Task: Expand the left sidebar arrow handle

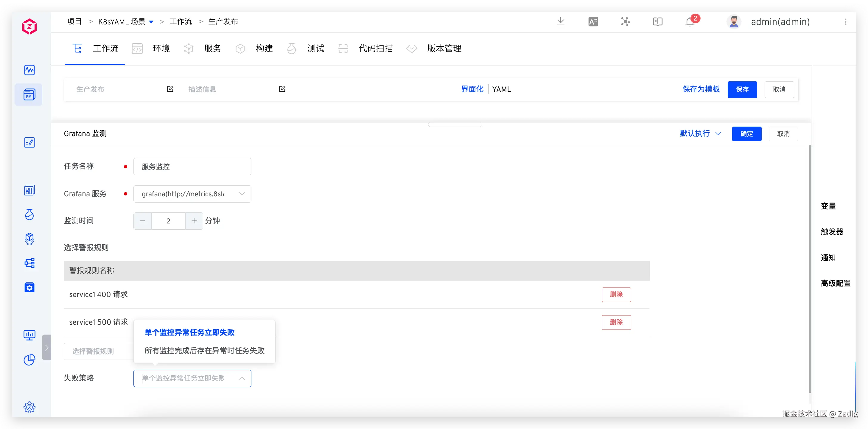Action: coord(47,347)
